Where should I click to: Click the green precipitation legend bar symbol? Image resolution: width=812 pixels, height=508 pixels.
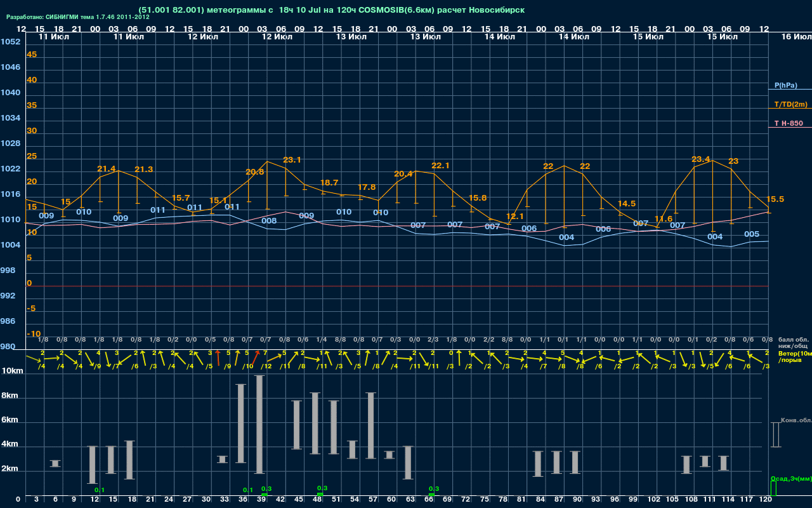[773, 488]
